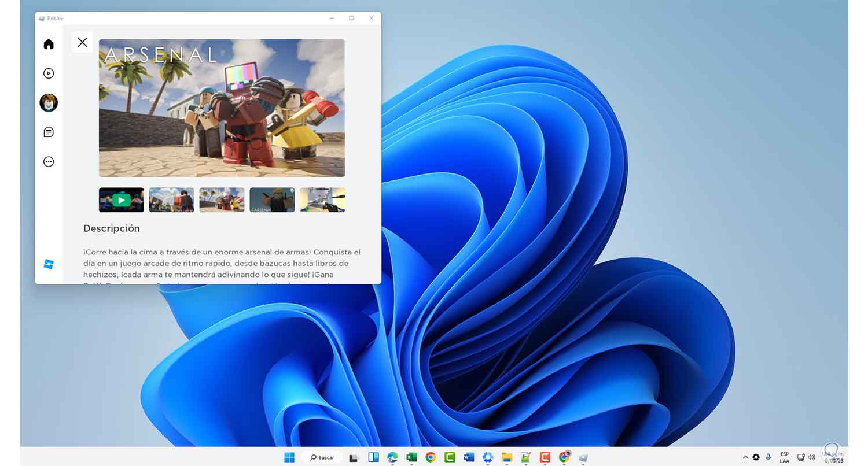
Task: Select the third Arsenal screenshot thumbnail
Action: tap(222, 200)
